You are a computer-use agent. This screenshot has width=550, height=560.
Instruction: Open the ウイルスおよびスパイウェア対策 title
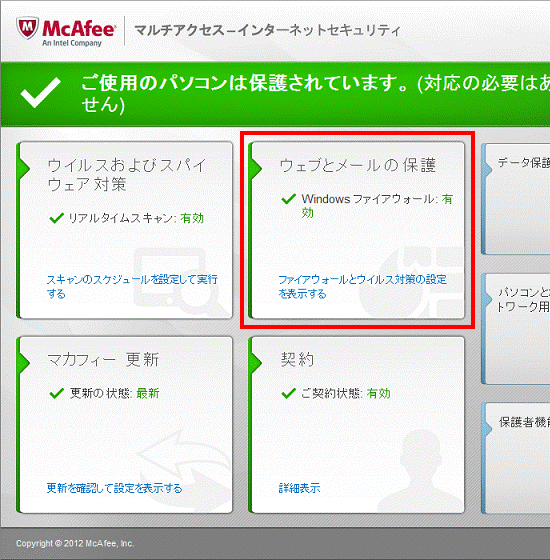point(126,175)
